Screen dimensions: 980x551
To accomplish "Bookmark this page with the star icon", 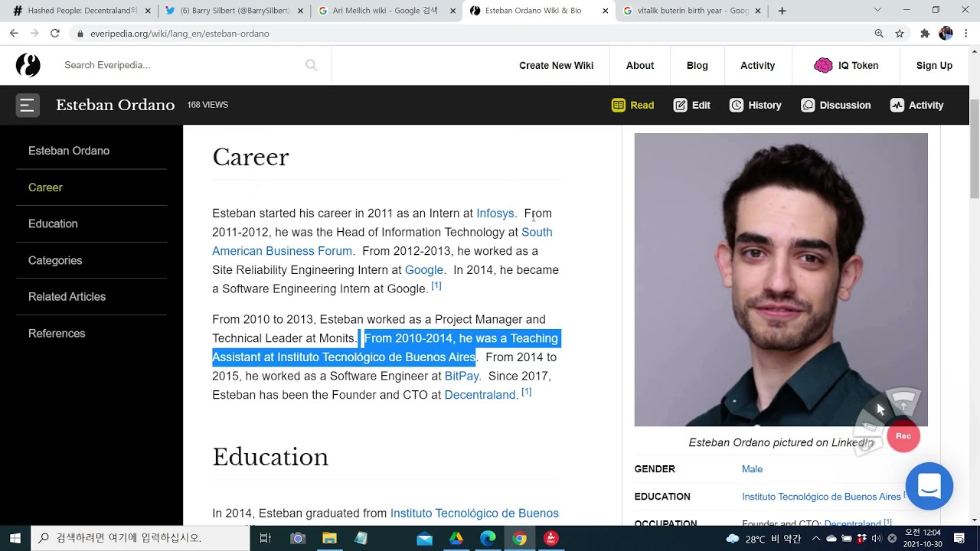I will pos(900,34).
